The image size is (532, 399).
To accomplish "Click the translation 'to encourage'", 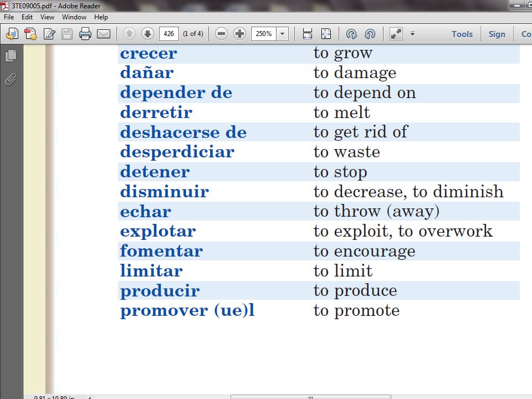I will (365, 252).
